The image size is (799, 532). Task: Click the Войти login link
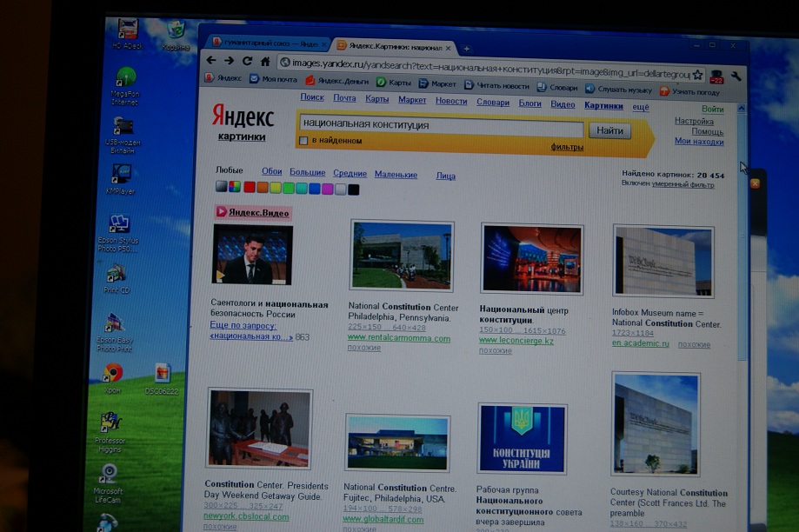(x=712, y=109)
